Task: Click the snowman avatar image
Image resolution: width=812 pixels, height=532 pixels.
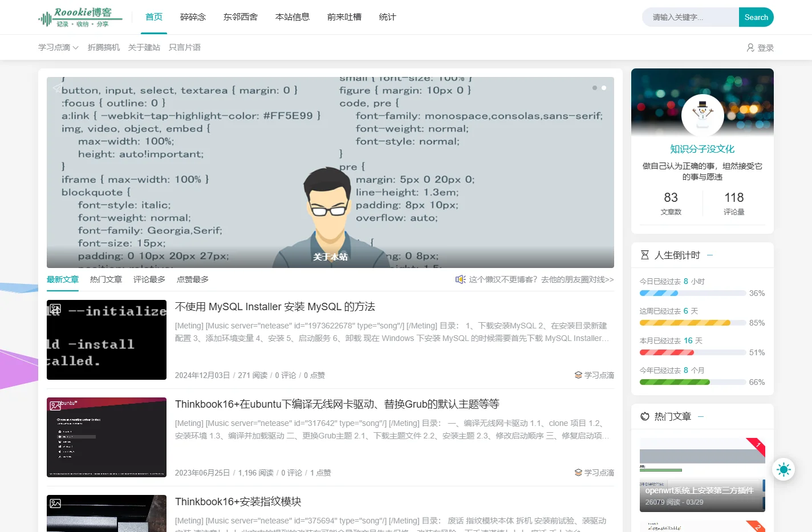Action: click(703, 115)
